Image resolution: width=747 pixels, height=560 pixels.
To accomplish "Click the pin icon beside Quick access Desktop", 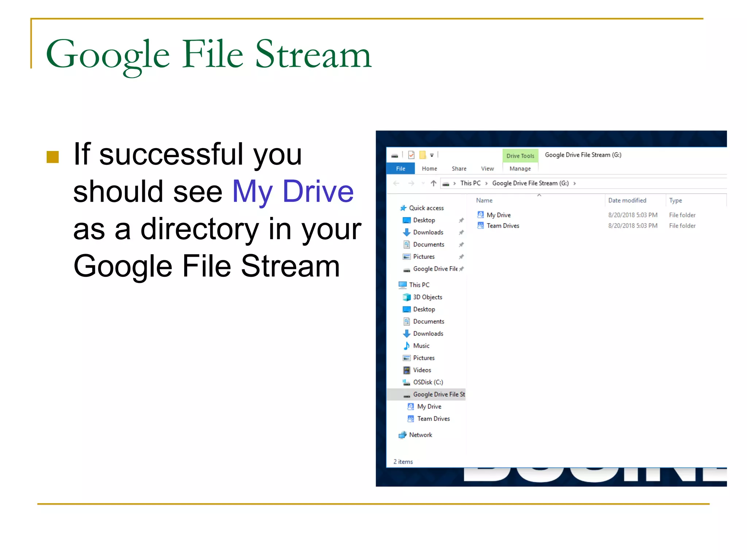I will [x=461, y=220].
